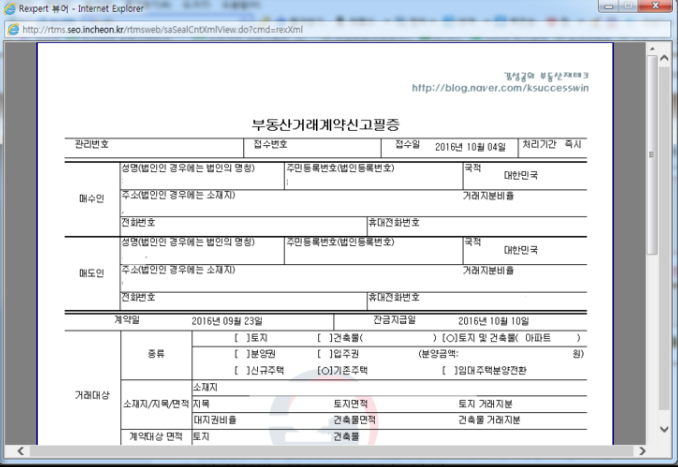Toggle the 토지 checkbox
Viewport: 678px width, 467px height.
click(242, 338)
